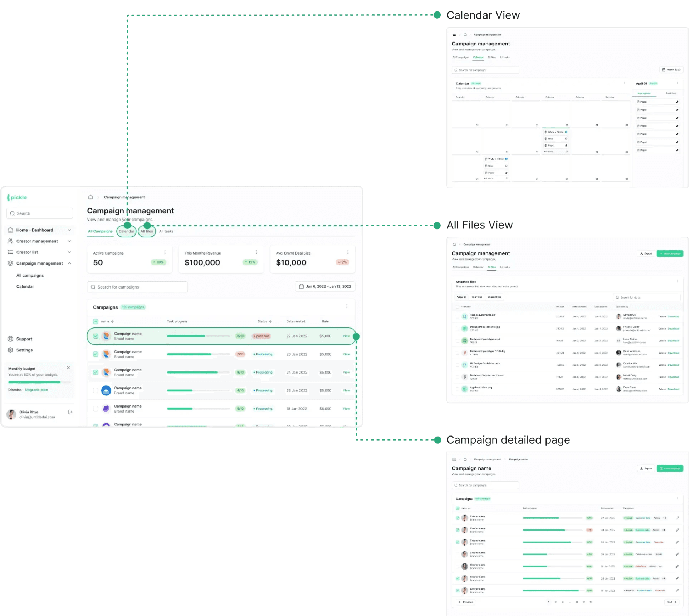Screen dimensions: 690x616
Task: Expand the Home - Dashboard sidebar menu
Action: (69, 230)
